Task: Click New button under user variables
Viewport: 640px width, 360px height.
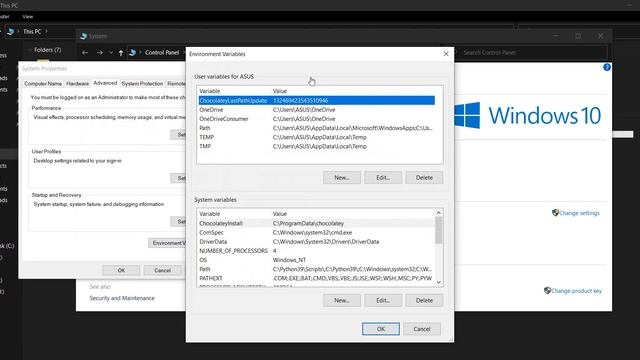Action: tap(342, 178)
